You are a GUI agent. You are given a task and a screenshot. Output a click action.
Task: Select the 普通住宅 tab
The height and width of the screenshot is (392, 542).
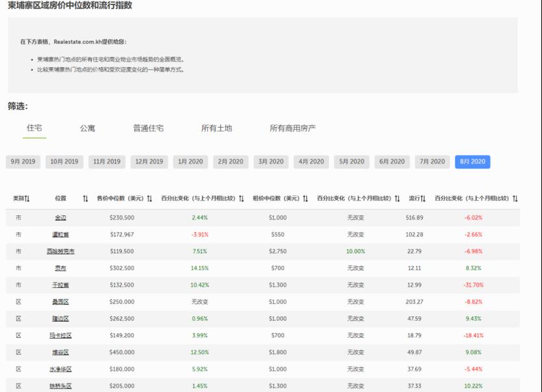[149, 128]
